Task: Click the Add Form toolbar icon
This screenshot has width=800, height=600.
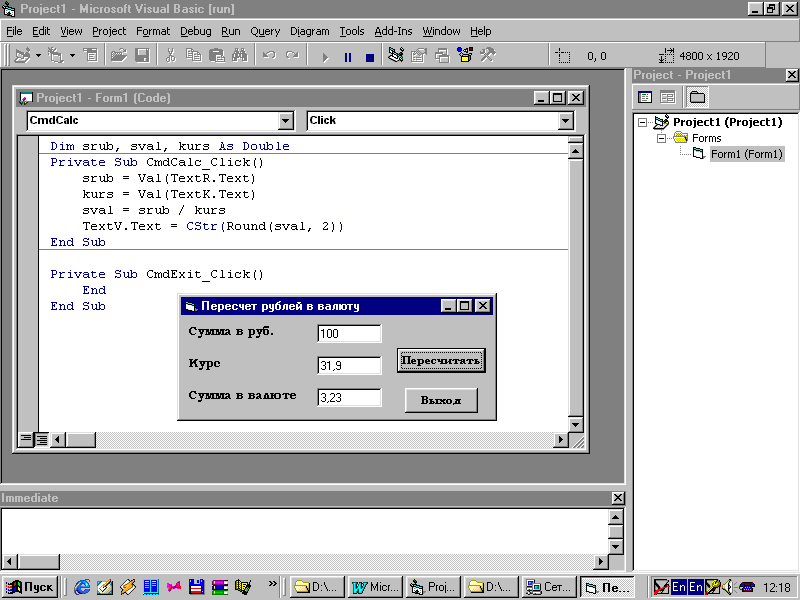Action: pyautogui.click(x=55, y=55)
